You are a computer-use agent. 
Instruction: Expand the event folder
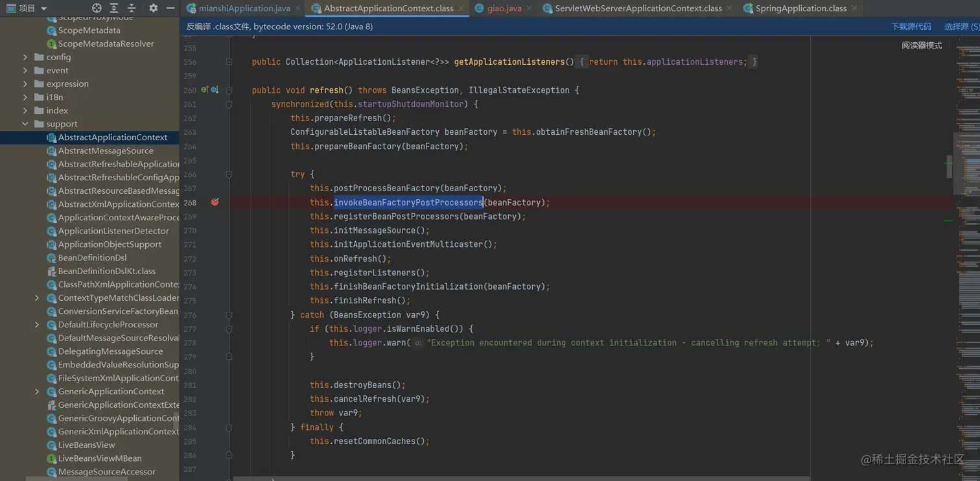click(25, 71)
